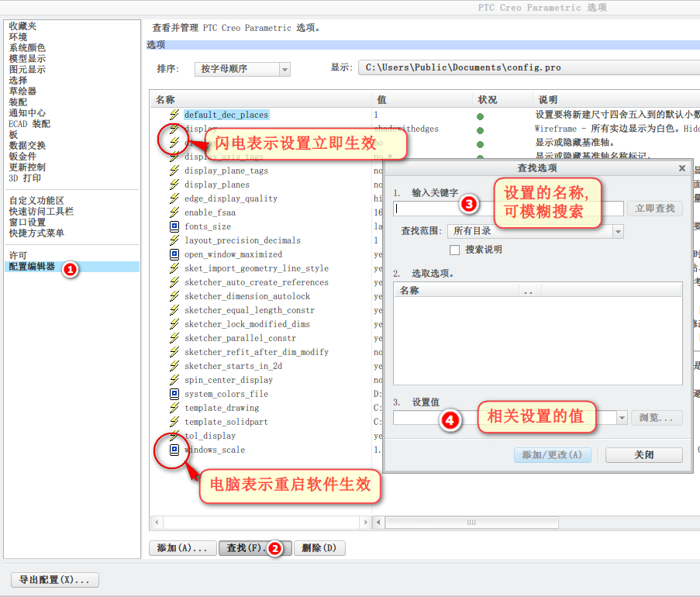Screen dimensions: 700x597
Task: Click computer icon beside windows_scale
Action: click(174, 450)
